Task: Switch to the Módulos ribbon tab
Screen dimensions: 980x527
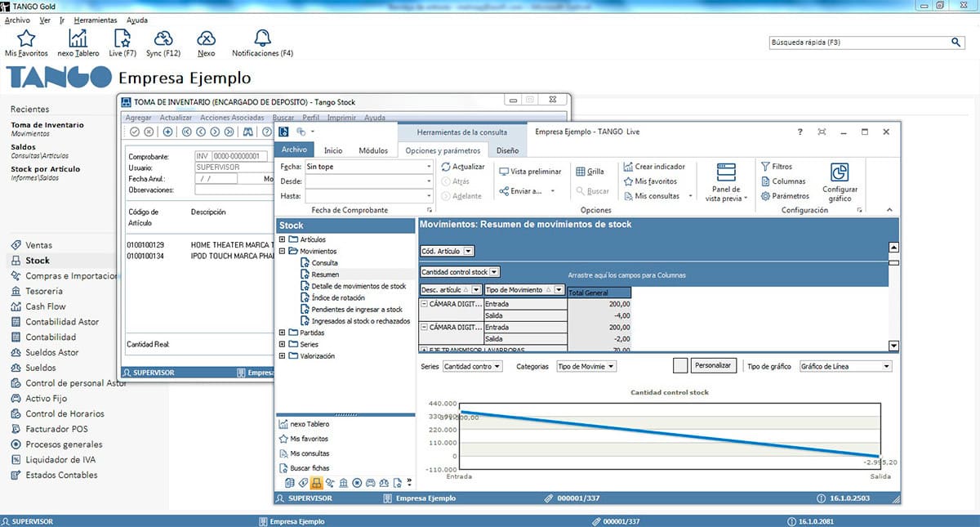Action: coord(373,150)
